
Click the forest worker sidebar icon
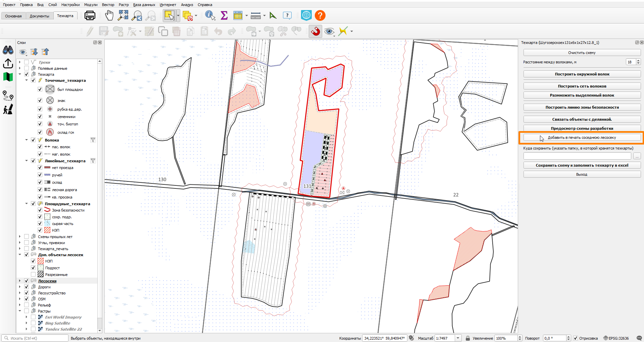(x=8, y=109)
